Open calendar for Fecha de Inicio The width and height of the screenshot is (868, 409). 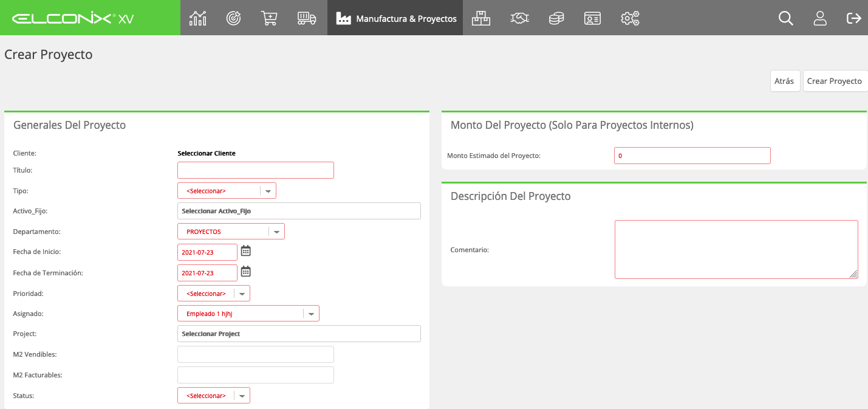(245, 250)
